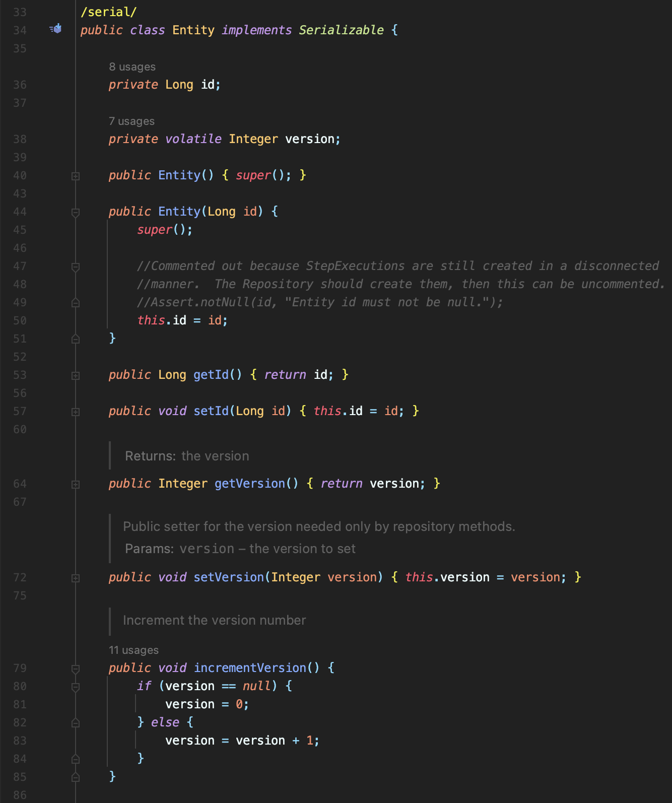Open the '7 usages' hint above version
The height and width of the screenshot is (803, 672).
[131, 121]
